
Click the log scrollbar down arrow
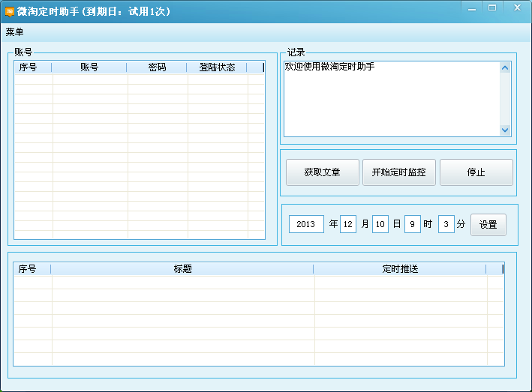point(505,130)
